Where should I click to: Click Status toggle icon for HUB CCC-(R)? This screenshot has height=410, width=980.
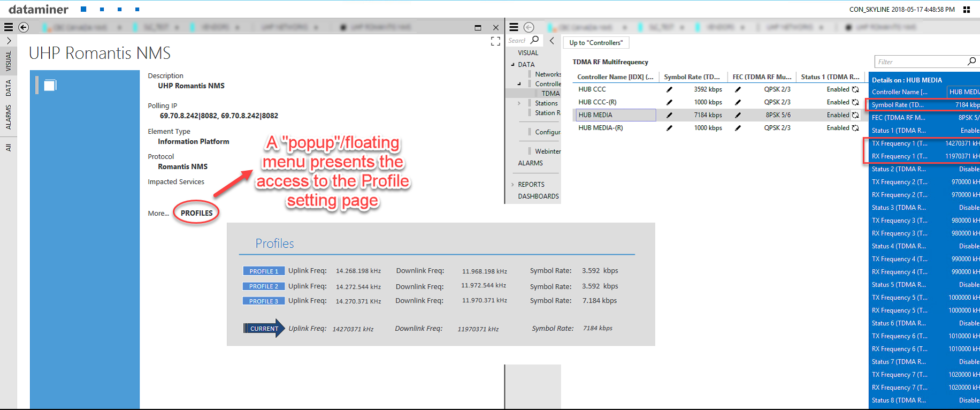[x=855, y=102]
